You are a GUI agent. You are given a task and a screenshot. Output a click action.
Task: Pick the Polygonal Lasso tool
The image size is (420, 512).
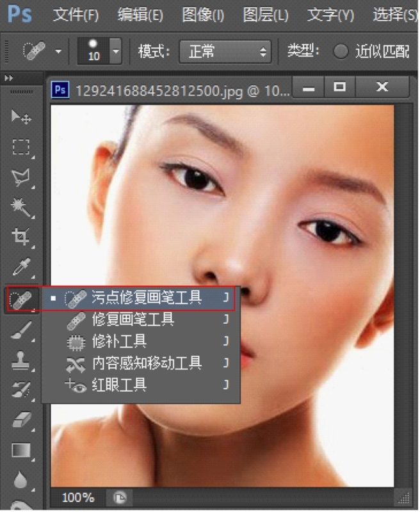21,177
